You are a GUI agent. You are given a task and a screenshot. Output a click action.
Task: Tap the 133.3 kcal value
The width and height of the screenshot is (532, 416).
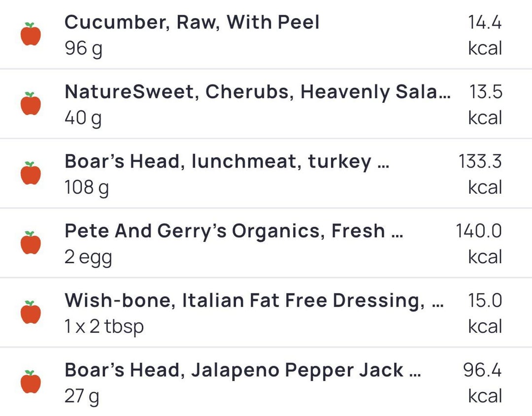480,174
